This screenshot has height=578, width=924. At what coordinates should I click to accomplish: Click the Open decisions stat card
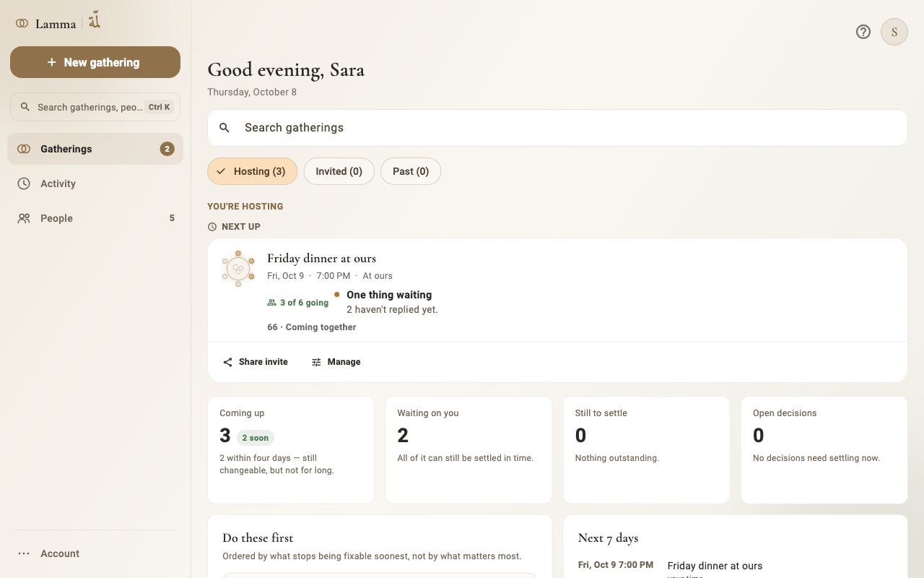pos(824,449)
